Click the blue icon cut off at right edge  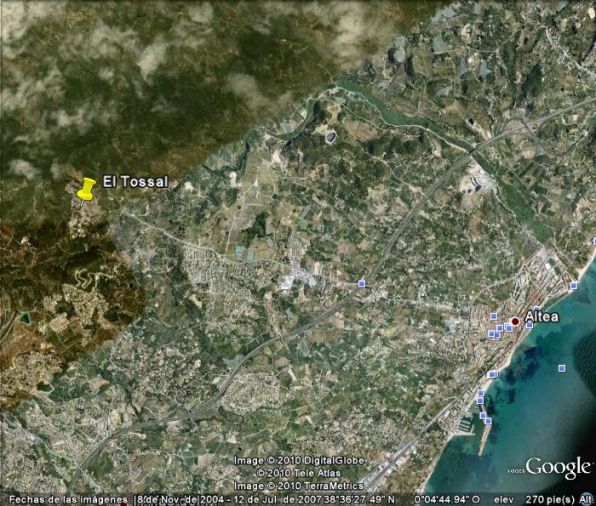pyautogui.click(x=594, y=241)
